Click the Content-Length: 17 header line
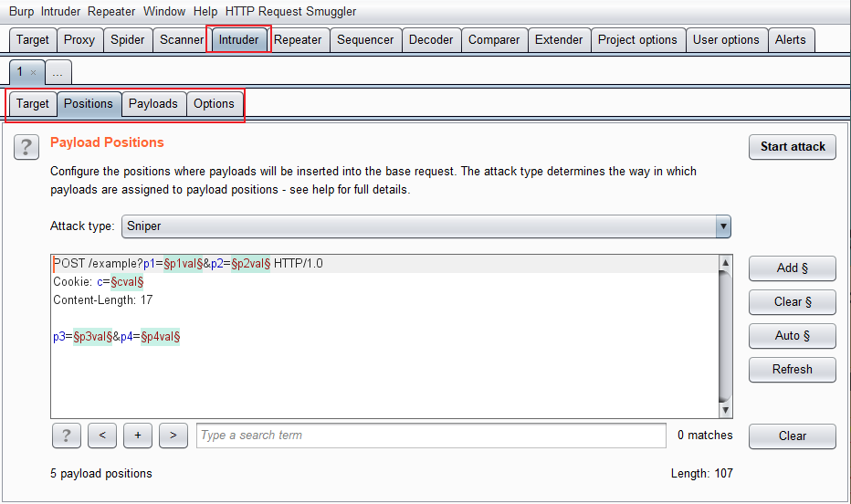 (103, 300)
